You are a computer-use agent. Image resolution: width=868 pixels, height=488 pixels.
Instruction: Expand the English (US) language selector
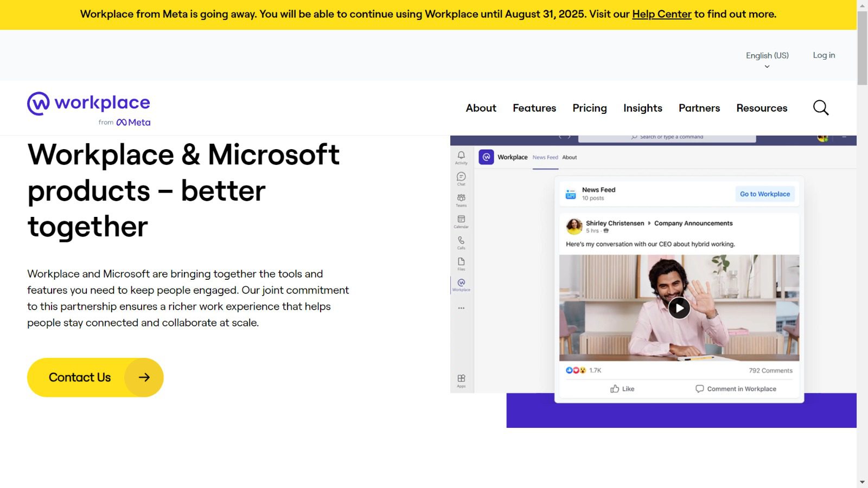[767, 55]
